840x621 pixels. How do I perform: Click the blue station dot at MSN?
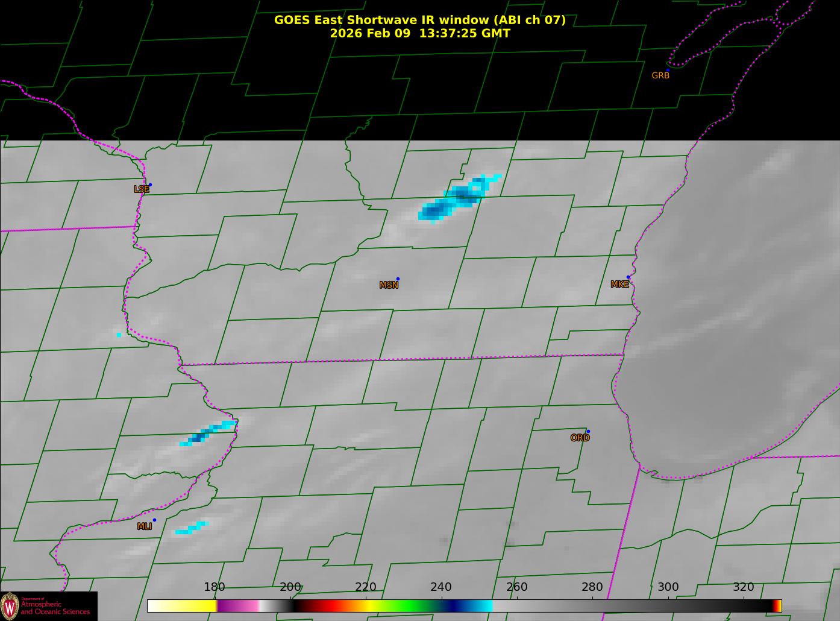click(x=398, y=279)
